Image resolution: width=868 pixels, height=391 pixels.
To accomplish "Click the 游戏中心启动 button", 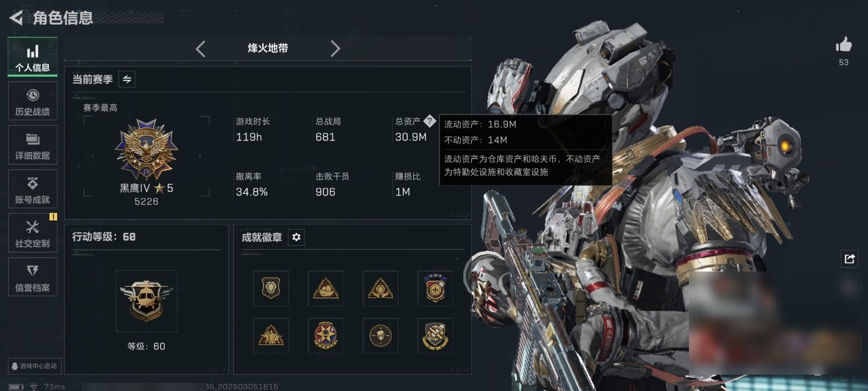I will pos(34,366).
